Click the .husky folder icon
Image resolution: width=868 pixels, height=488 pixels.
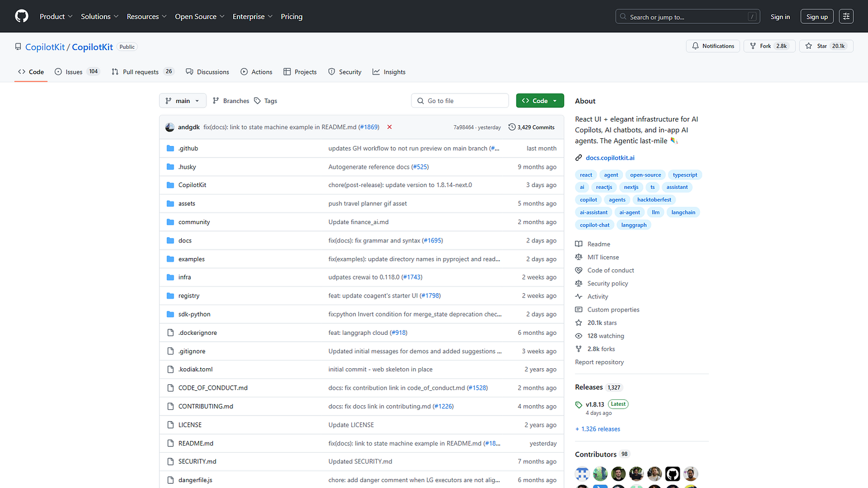point(170,167)
